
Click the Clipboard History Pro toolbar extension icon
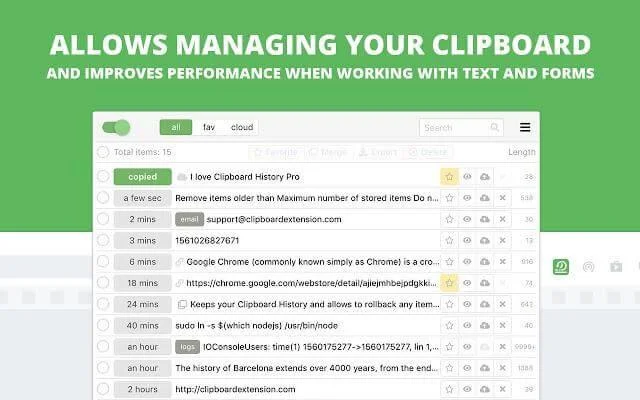(561, 267)
